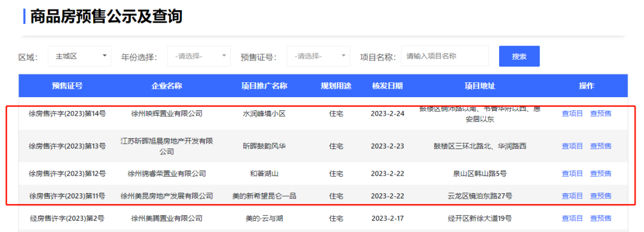Image resolution: width=644 pixels, height=232 pixels.
Task: Click address 鼓楼区三环北路北、华润路西
Action: (479, 146)
